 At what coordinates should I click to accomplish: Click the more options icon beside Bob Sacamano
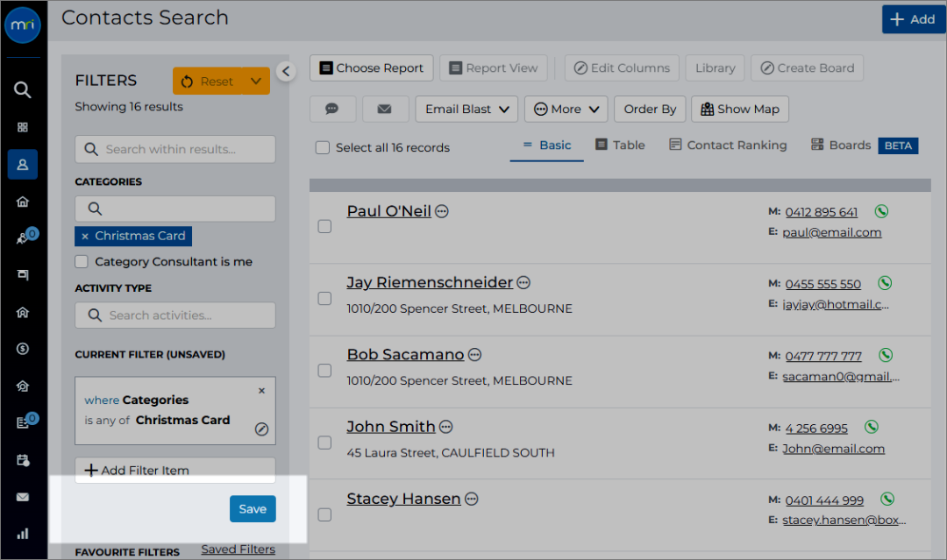(474, 355)
